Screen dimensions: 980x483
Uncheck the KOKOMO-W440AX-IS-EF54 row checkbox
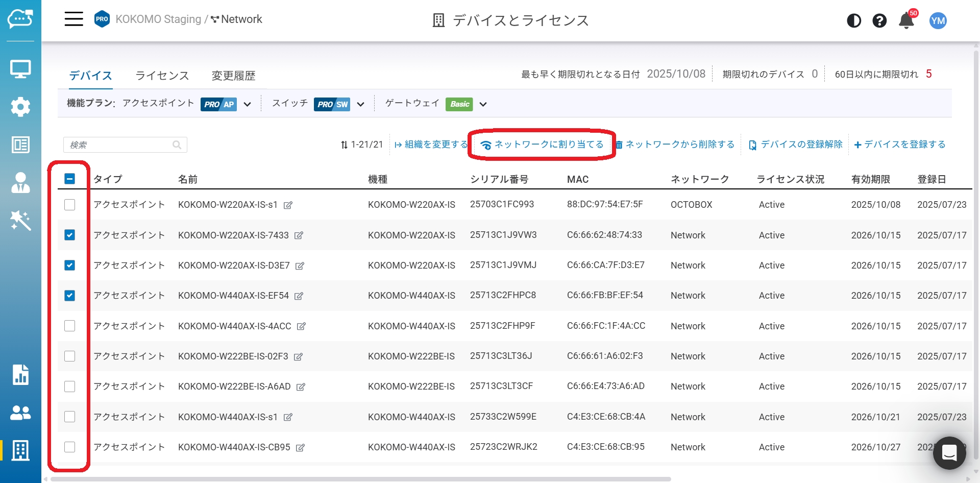tap(70, 296)
